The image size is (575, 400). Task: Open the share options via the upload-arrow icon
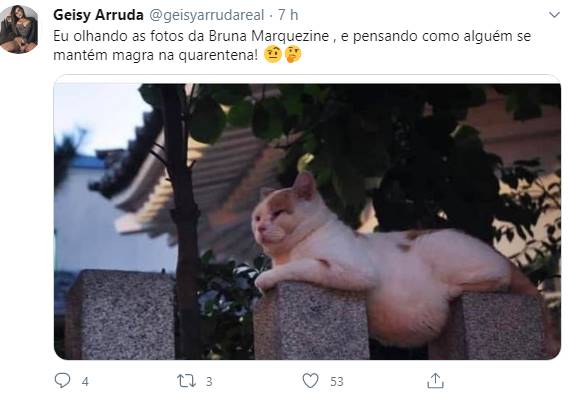point(435,381)
